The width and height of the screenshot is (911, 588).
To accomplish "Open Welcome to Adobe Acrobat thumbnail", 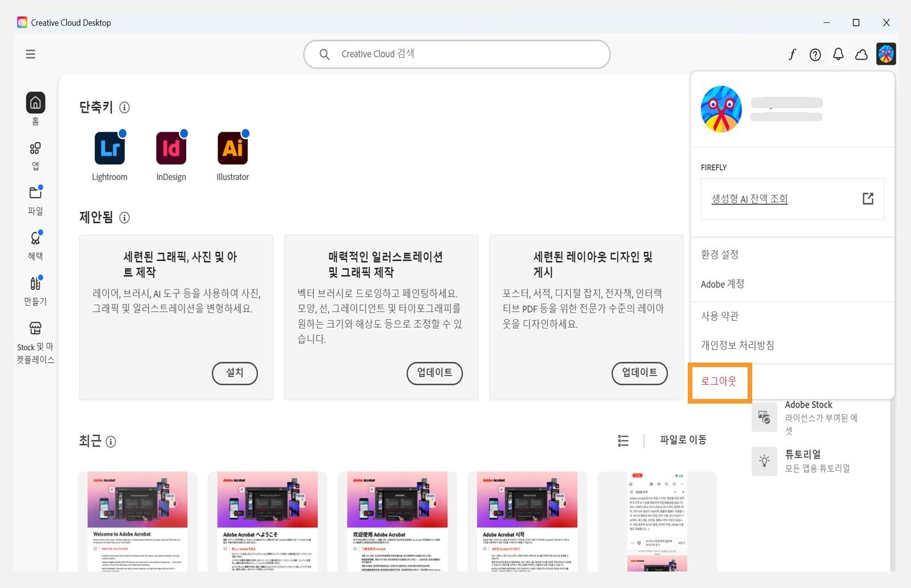I will (x=137, y=521).
